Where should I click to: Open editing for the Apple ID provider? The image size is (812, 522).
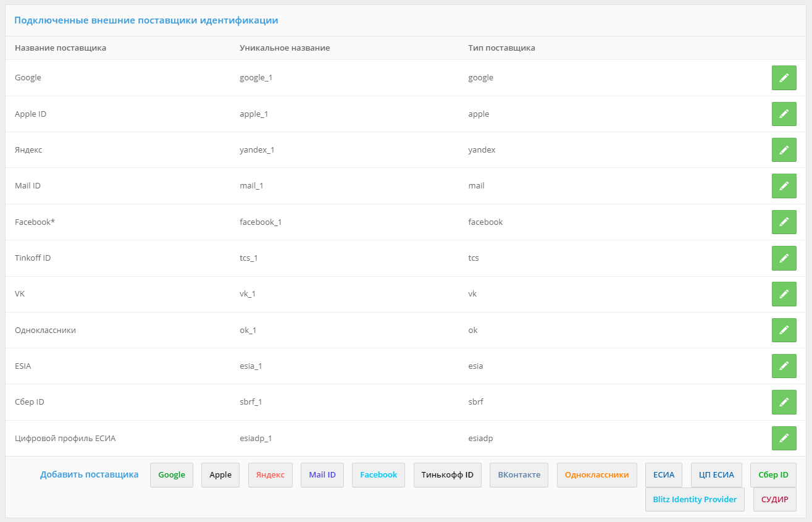tap(784, 114)
